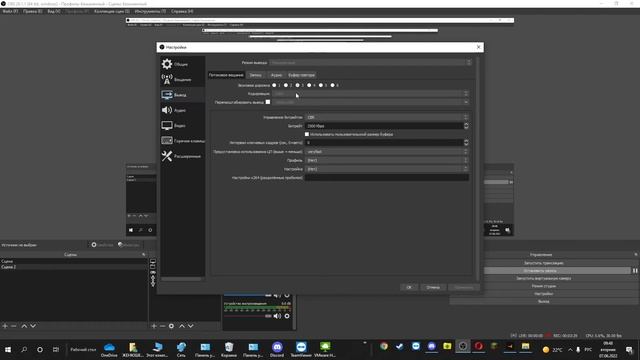Click Запустить трансляцию in the controls panel
Screen dimensions: 640x360
(543, 263)
